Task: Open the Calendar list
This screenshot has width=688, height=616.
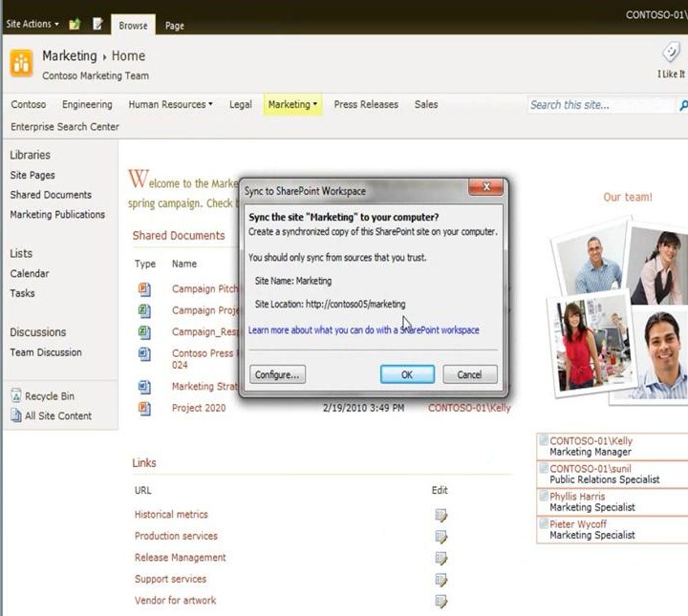Action: [x=30, y=273]
